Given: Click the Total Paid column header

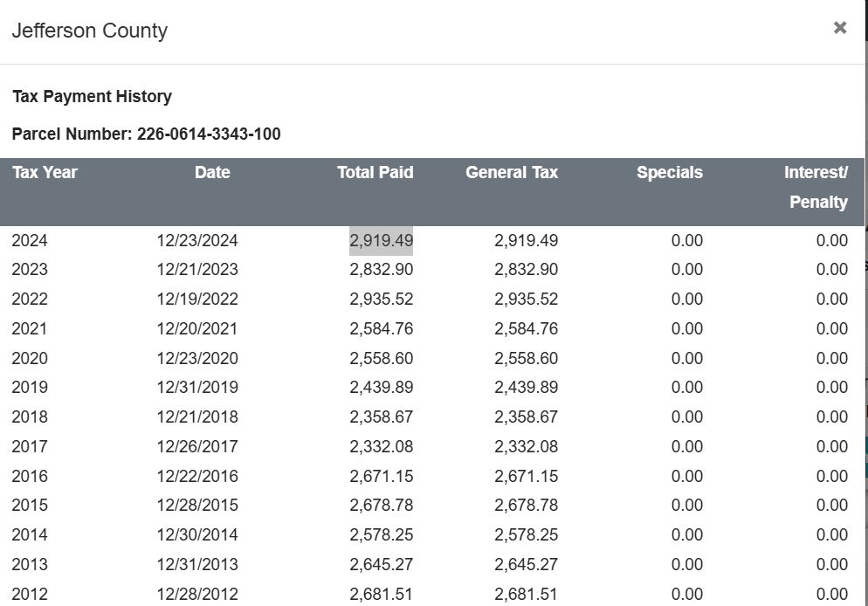Looking at the screenshot, I should [375, 173].
